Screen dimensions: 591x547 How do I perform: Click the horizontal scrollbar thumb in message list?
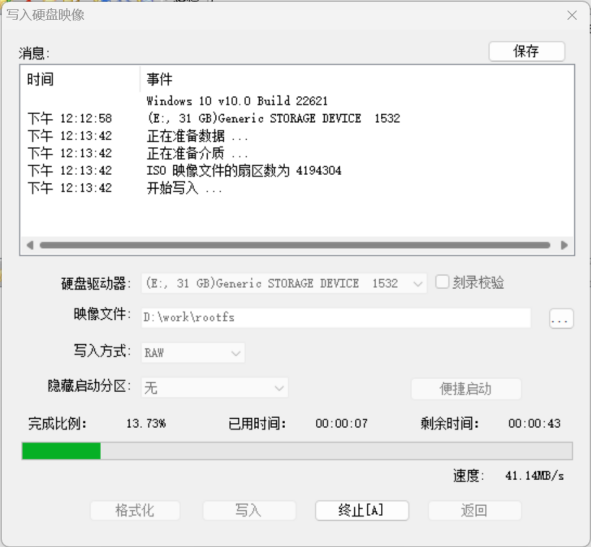point(295,245)
